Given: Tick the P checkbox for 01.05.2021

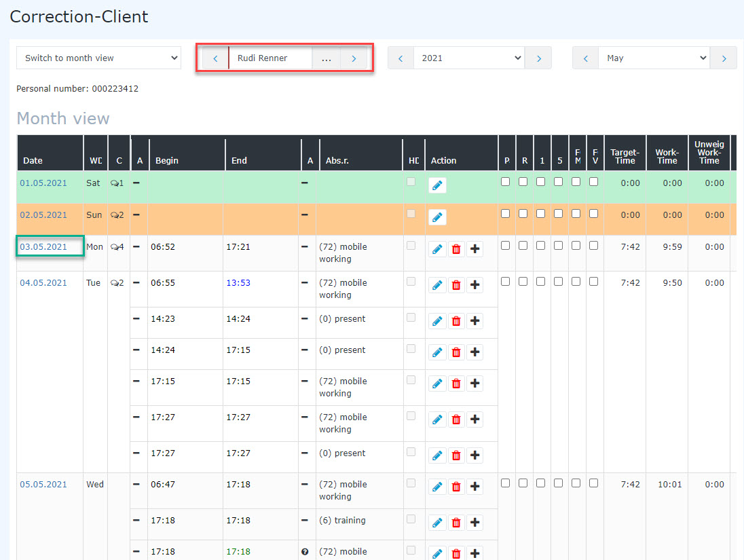Looking at the screenshot, I should pos(505,182).
